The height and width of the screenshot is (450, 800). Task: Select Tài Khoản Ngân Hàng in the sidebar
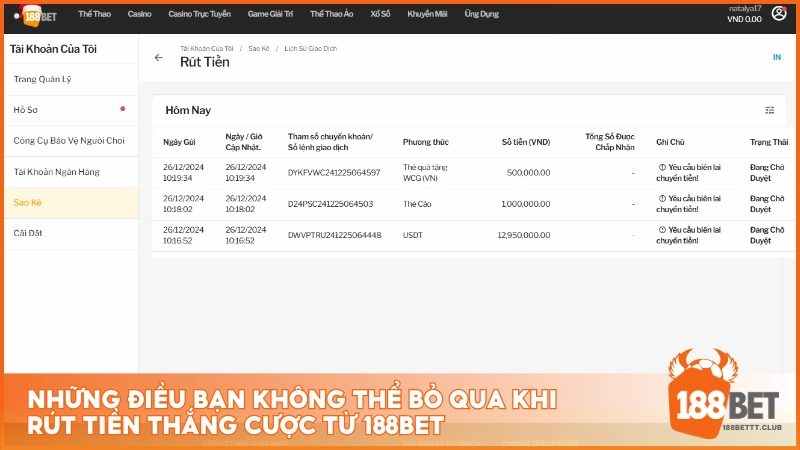pos(71,172)
